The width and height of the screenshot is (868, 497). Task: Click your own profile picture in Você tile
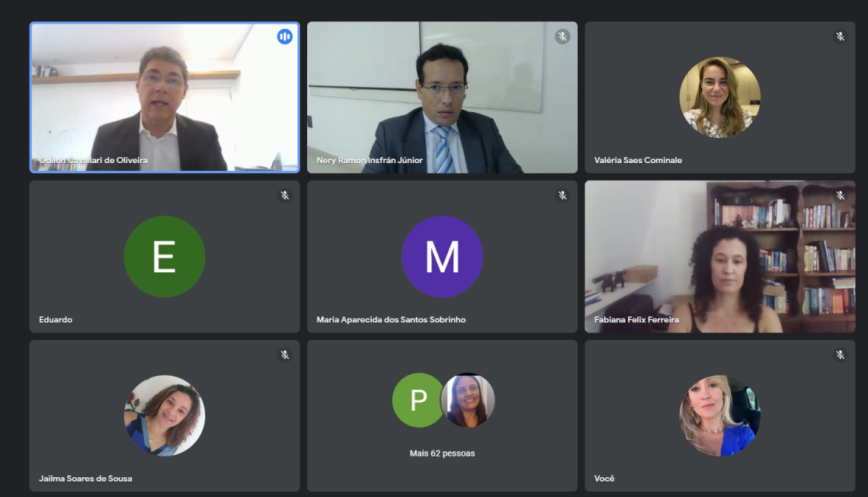[719, 415]
